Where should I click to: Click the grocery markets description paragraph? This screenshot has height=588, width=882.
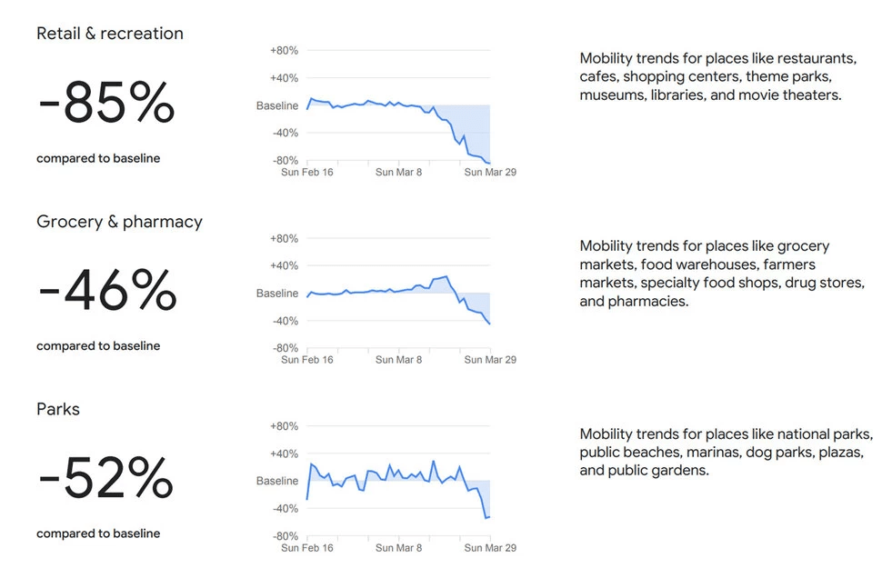pos(721,274)
